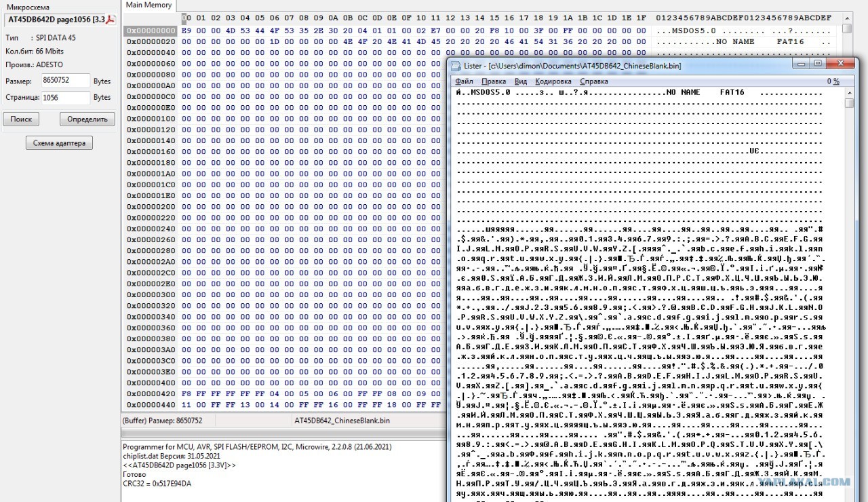Select address row 0x00000020
Viewport: 868px width, 502px height.
tap(150, 41)
